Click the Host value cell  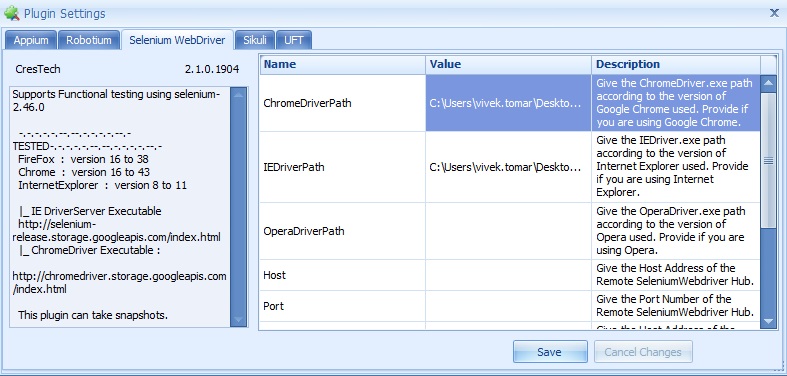point(508,275)
